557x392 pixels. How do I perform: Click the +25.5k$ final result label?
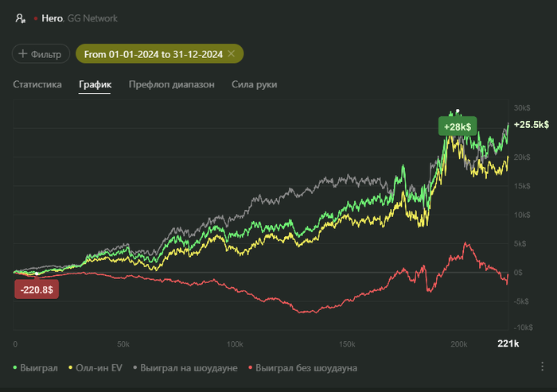pyautogui.click(x=532, y=125)
